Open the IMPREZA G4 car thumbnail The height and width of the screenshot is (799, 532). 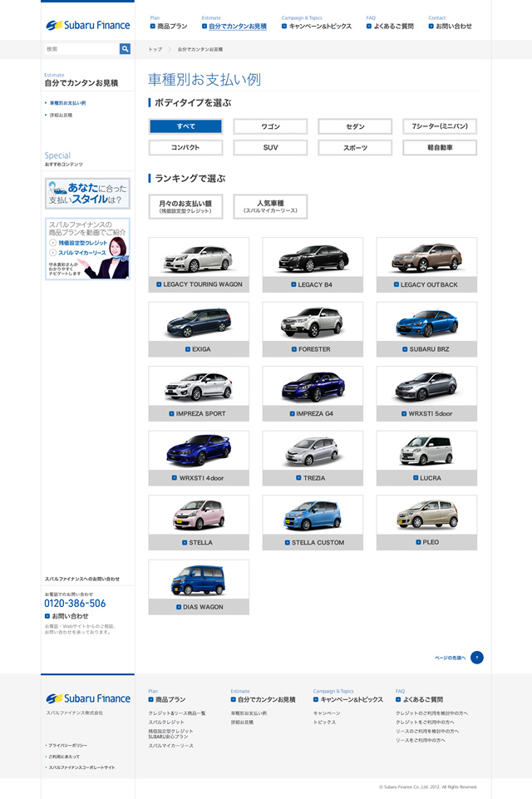pyautogui.click(x=313, y=394)
